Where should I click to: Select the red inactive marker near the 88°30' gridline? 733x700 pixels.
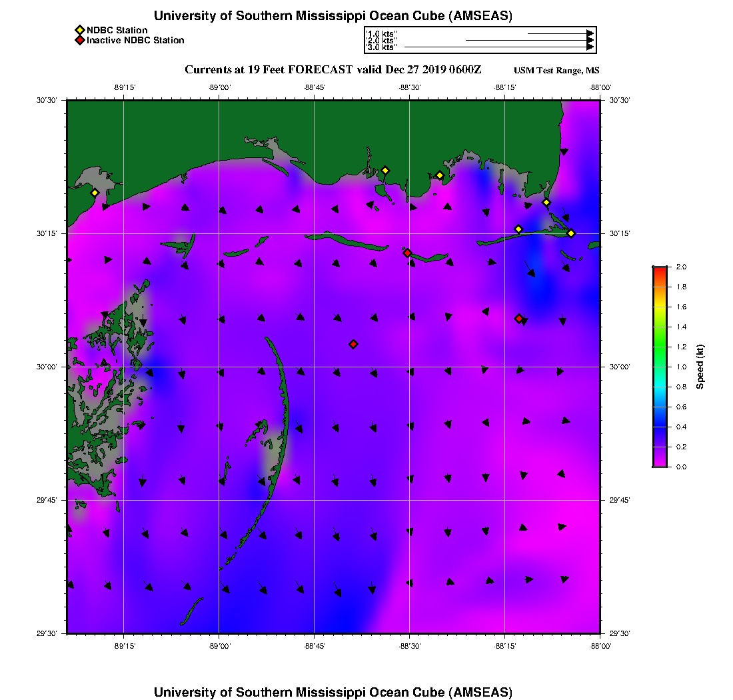[x=407, y=253]
